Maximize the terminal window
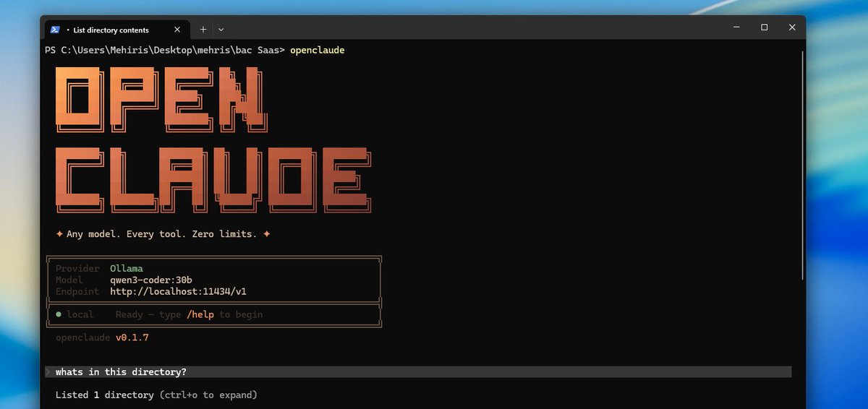868x409 pixels. pos(765,27)
